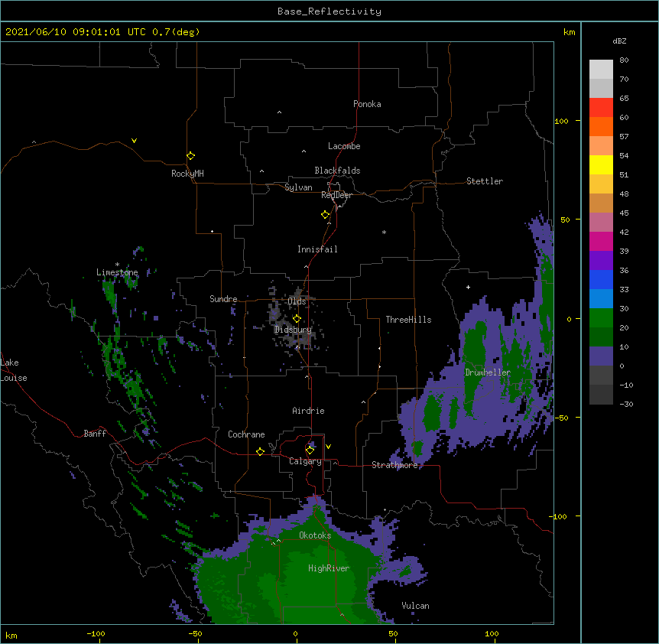This screenshot has width=659, height=644.
Task: Click the Sundre town label
Action: pos(223,299)
